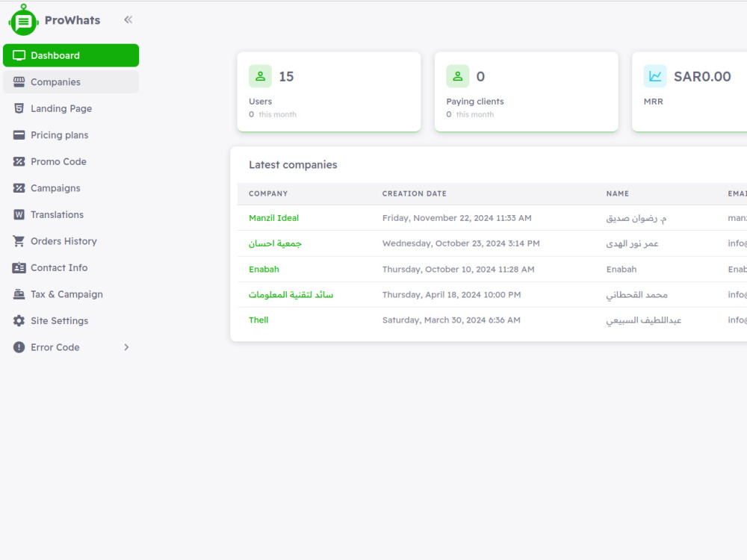Click the Contact Info card icon
The image size is (747, 560).
pyautogui.click(x=19, y=267)
